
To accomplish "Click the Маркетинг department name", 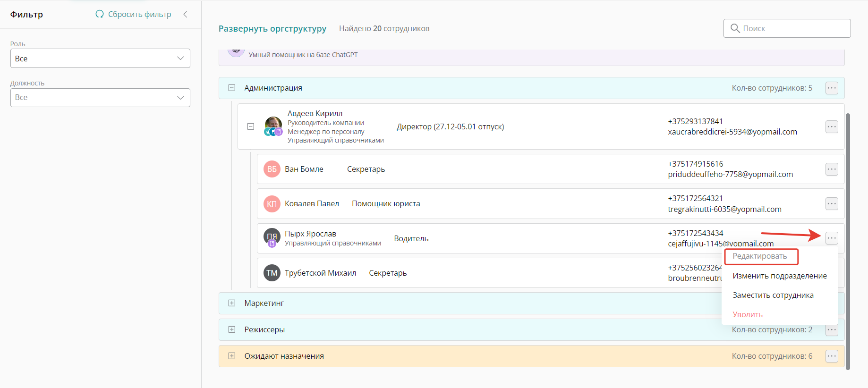I will tap(264, 303).
